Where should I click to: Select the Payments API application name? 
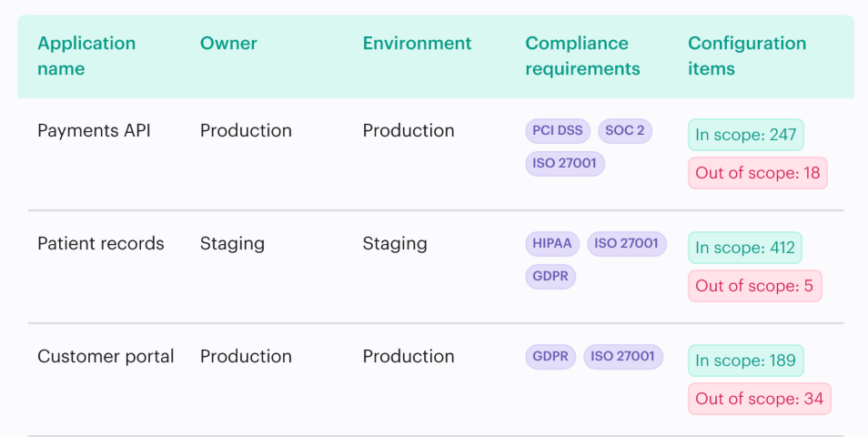click(94, 131)
